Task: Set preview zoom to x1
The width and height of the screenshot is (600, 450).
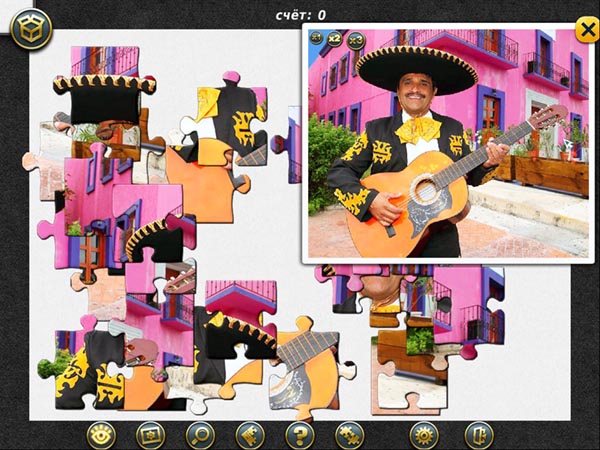Action: (316, 38)
